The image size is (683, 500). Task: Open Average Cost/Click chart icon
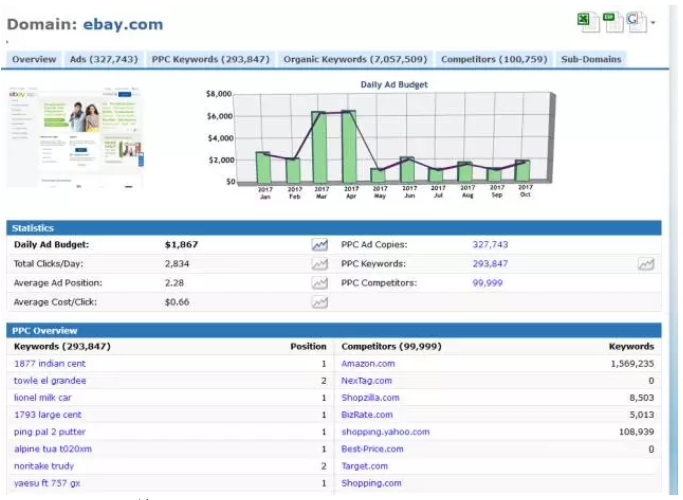pos(320,302)
